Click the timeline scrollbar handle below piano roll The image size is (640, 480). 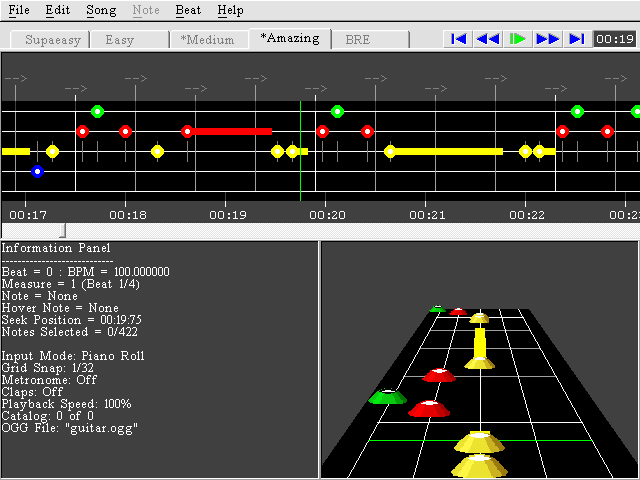(64, 230)
